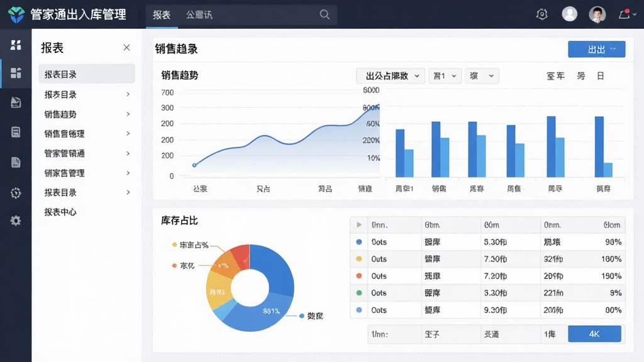The image size is (644, 362).
Task: Click the blue 出出 export button
Action: coord(596,49)
